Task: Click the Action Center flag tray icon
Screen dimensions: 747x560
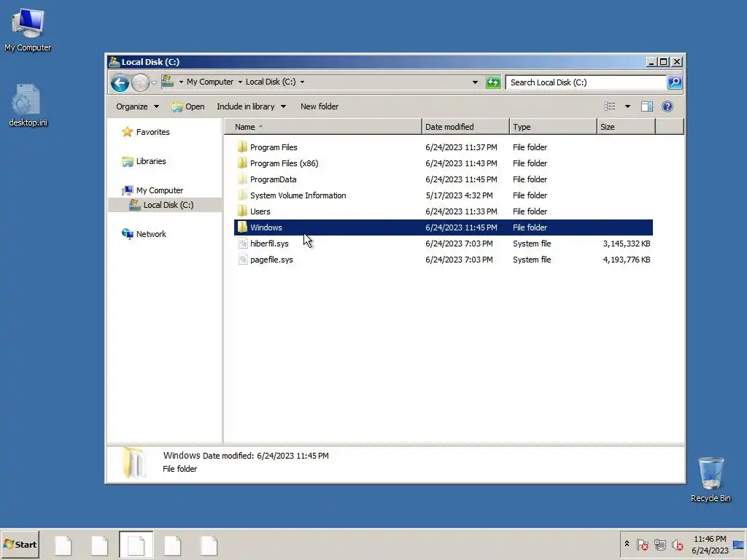Action: coord(642,544)
